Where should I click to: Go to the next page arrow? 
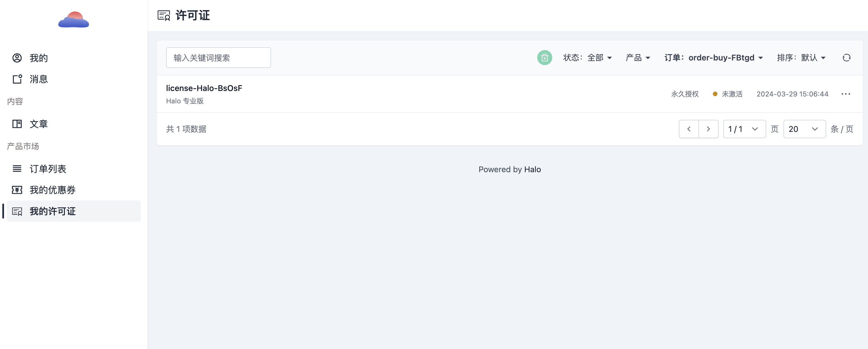coord(708,129)
